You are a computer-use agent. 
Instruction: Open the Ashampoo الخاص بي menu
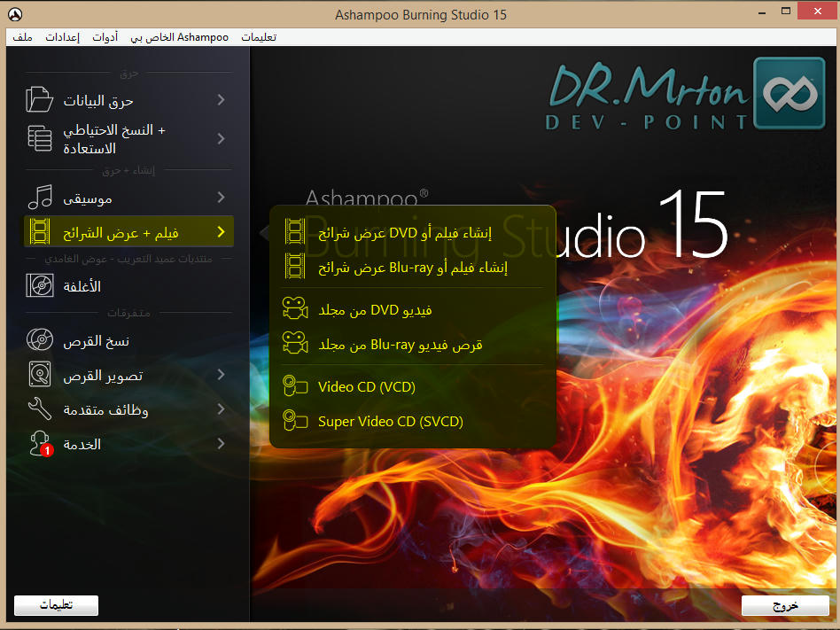pos(180,37)
